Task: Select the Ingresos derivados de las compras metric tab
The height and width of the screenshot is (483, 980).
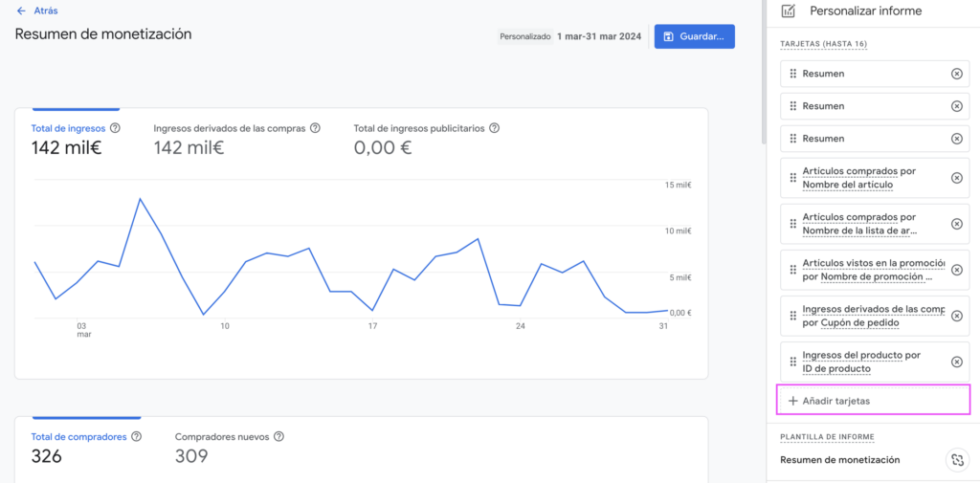Action: coord(237,139)
